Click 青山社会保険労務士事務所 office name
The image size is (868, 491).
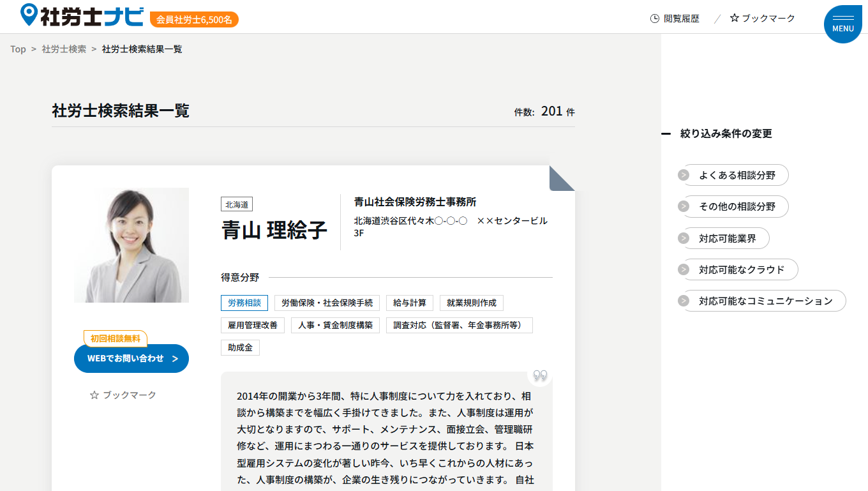point(415,202)
